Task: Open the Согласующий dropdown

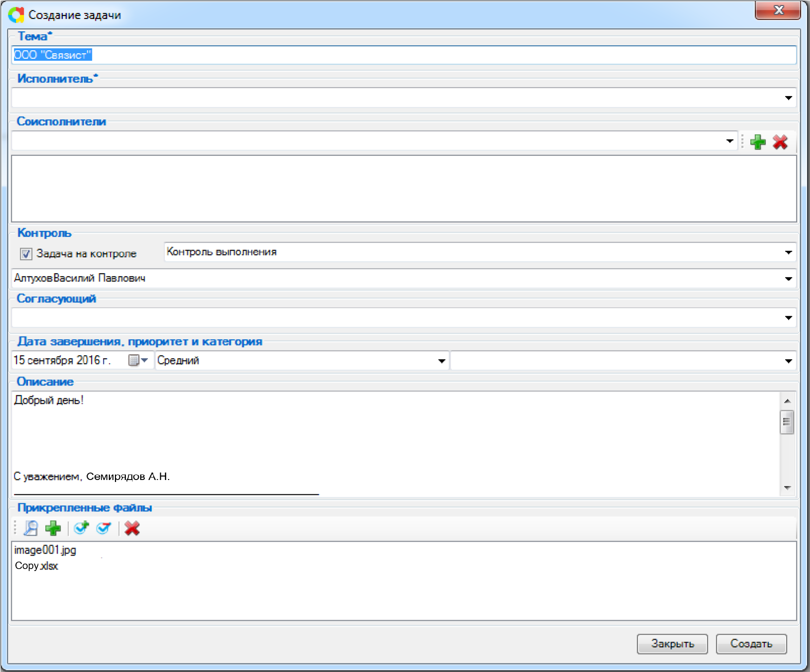Action: [788, 318]
